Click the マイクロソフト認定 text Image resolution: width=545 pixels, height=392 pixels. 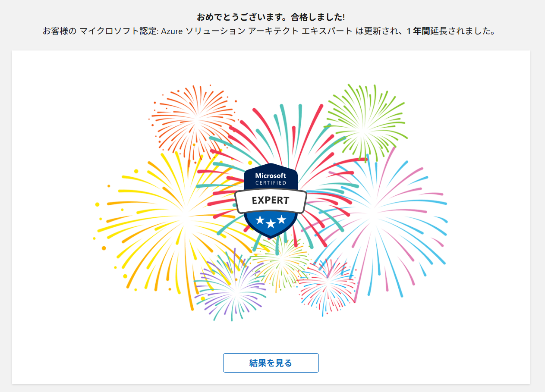[x=118, y=32]
